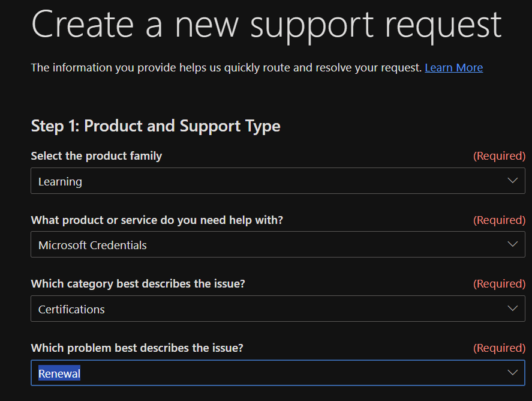Open the Learn More link
The width and height of the screenshot is (532, 401).
453,68
